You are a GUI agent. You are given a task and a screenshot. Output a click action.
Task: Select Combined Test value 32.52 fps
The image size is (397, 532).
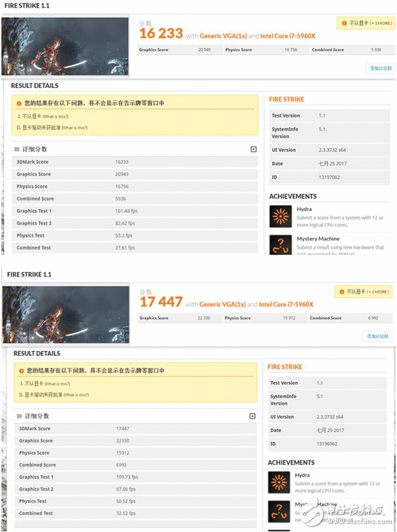click(x=126, y=514)
